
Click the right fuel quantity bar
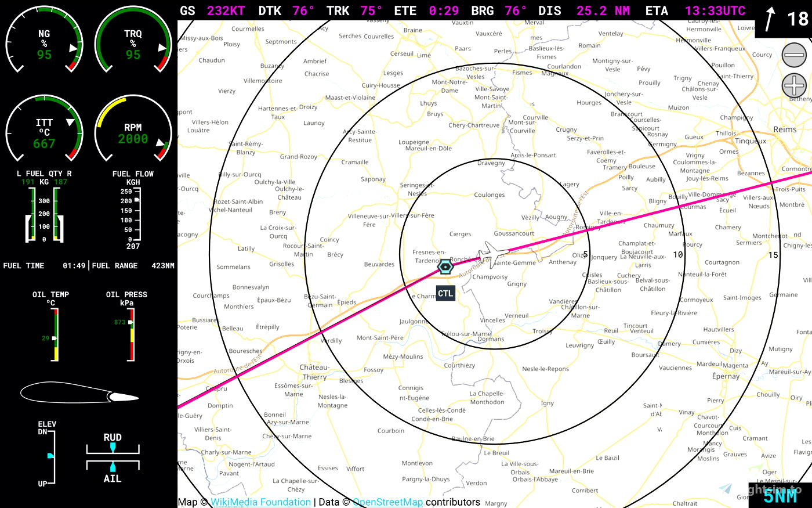58,214
